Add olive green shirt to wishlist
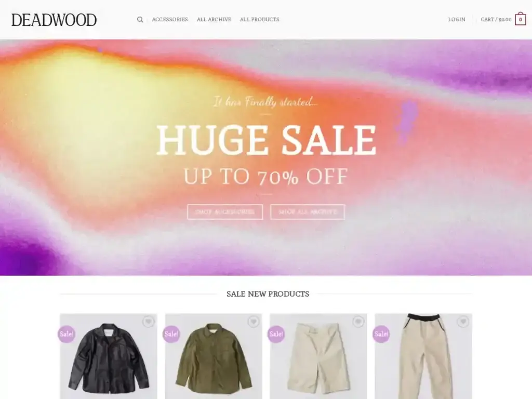The height and width of the screenshot is (399, 532). click(x=253, y=322)
